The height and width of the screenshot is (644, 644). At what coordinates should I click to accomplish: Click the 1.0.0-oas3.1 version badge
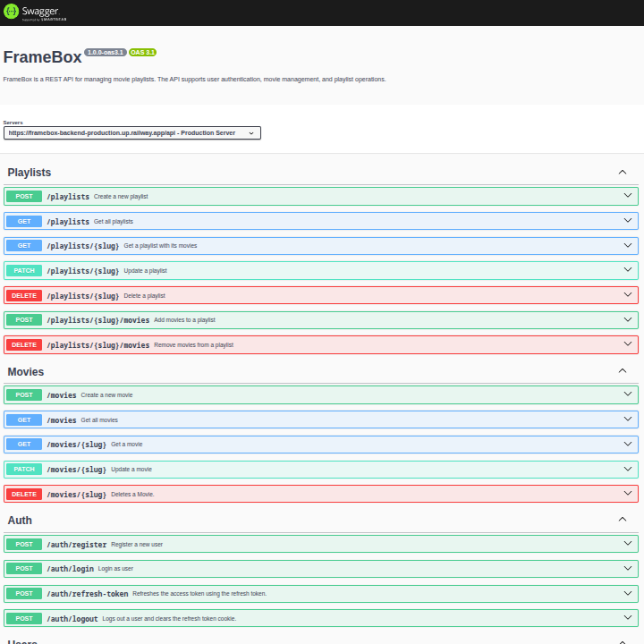(106, 52)
